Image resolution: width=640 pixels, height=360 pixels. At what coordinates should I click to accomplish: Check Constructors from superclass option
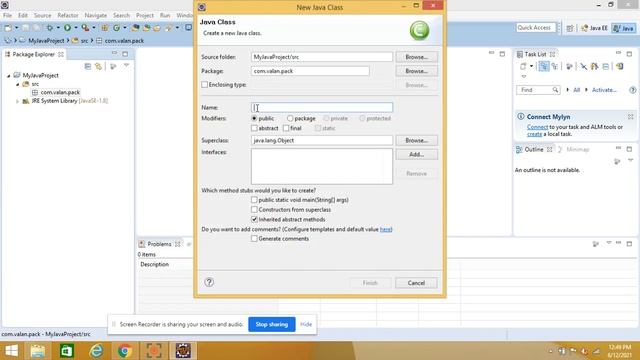point(254,210)
